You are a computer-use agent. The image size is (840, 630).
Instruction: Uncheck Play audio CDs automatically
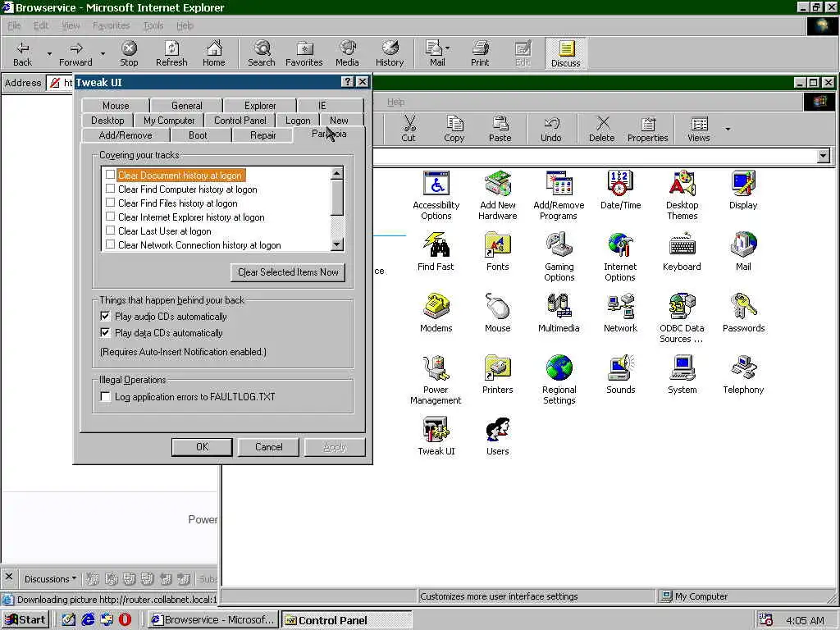point(105,316)
